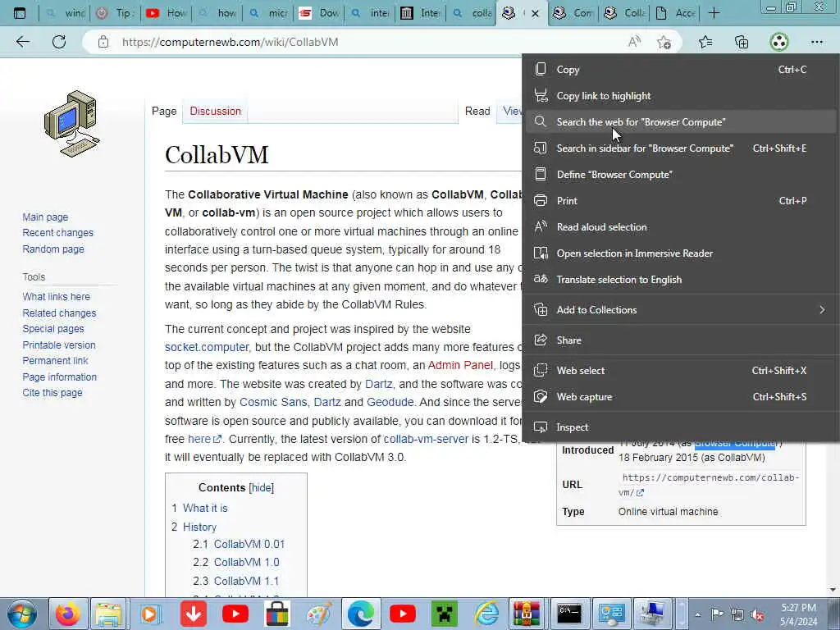Screen dimensions: 840x630
Task: Click the wiki computer logo
Action: point(72,124)
